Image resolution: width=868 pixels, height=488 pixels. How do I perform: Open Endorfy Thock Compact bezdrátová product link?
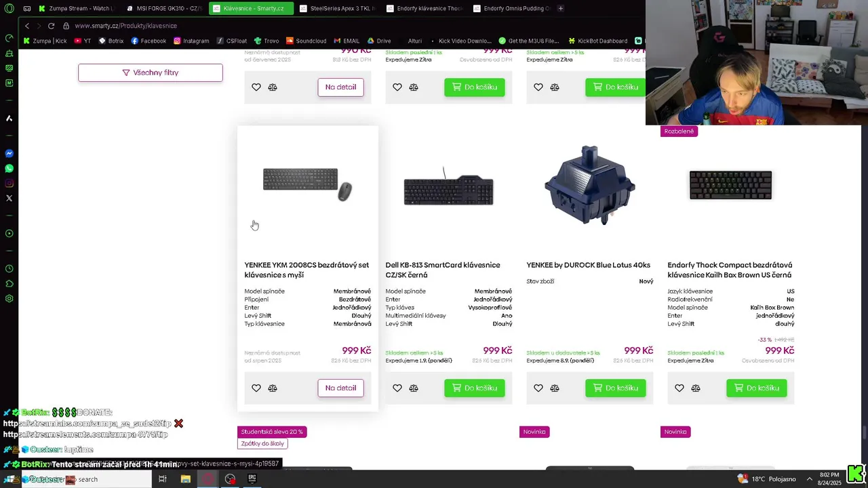point(730,270)
